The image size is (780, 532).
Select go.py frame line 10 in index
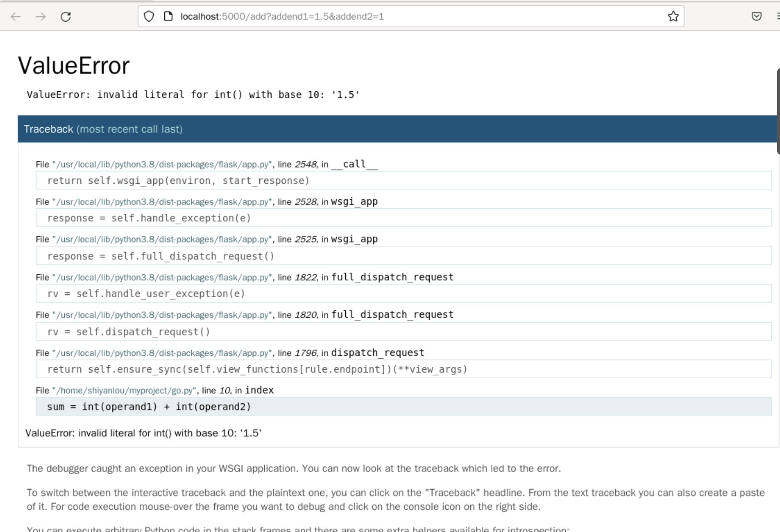point(155,390)
